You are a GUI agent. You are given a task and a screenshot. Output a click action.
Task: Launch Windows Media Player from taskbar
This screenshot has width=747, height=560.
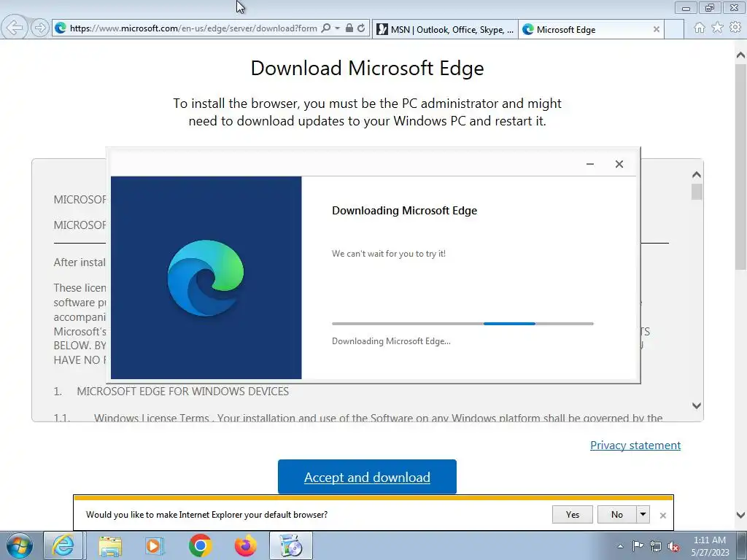click(155, 545)
